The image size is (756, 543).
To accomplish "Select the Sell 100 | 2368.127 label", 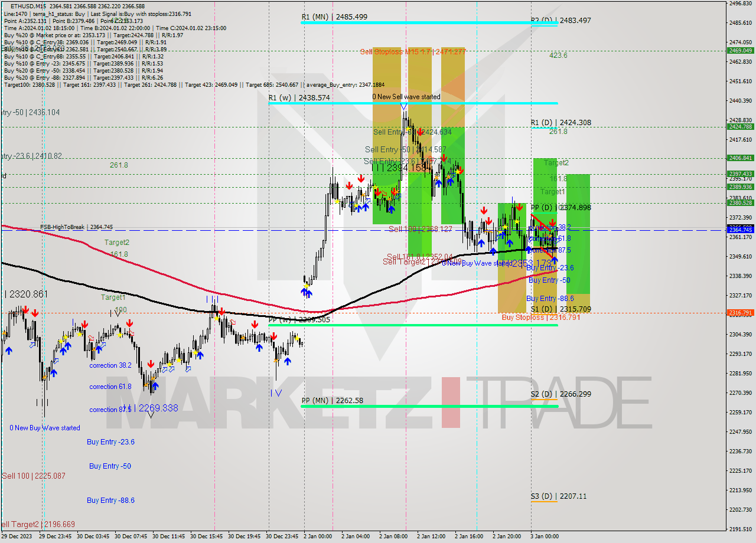I will tap(421, 229).
